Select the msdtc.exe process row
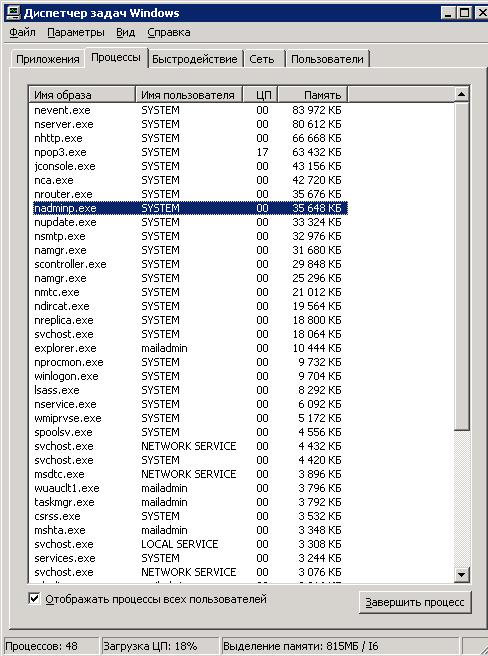 click(190, 474)
